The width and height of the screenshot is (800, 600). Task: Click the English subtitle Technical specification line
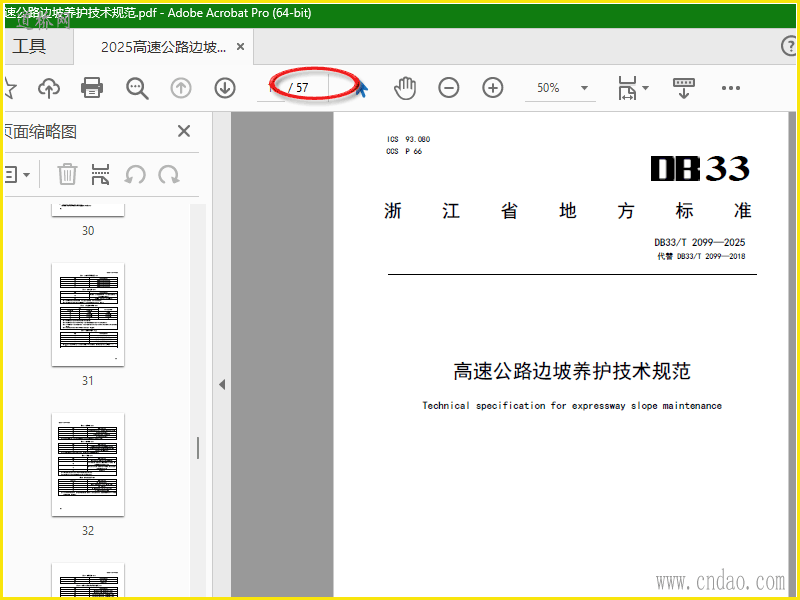tap(572, 406)
